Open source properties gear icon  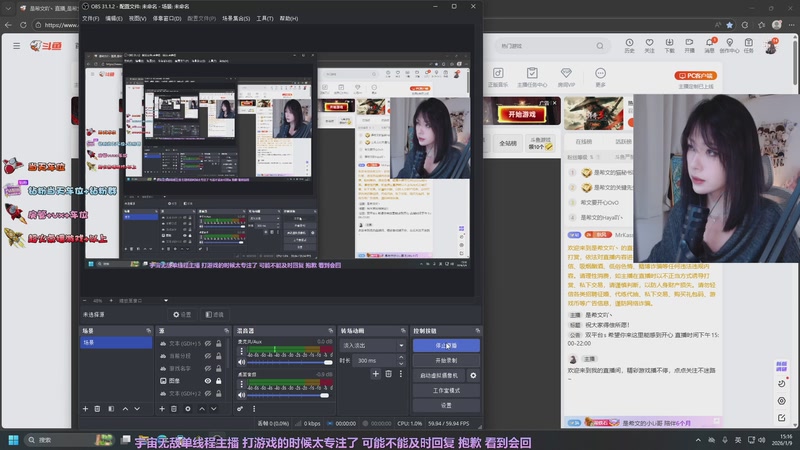(188, 409)
